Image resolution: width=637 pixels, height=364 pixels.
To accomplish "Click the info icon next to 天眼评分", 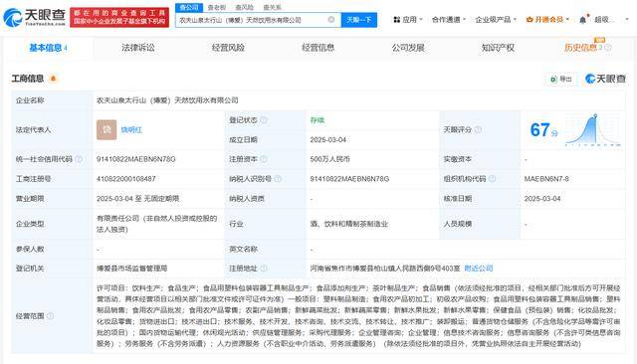I will pyautogui.click(x=478, y=130).
